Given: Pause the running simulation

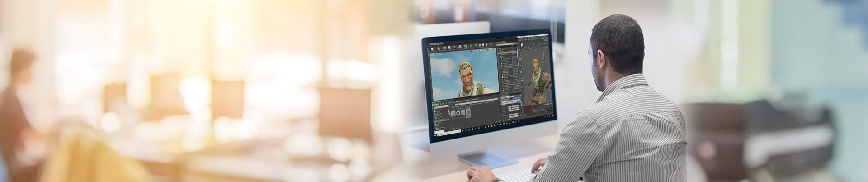Looking at the screenshot, I should pos(480,45).
